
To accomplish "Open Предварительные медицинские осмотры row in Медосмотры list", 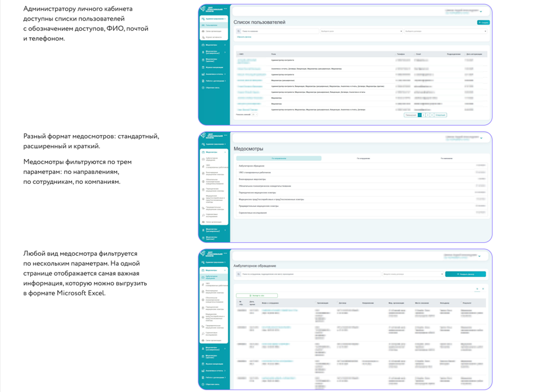I will coord(362,206).
